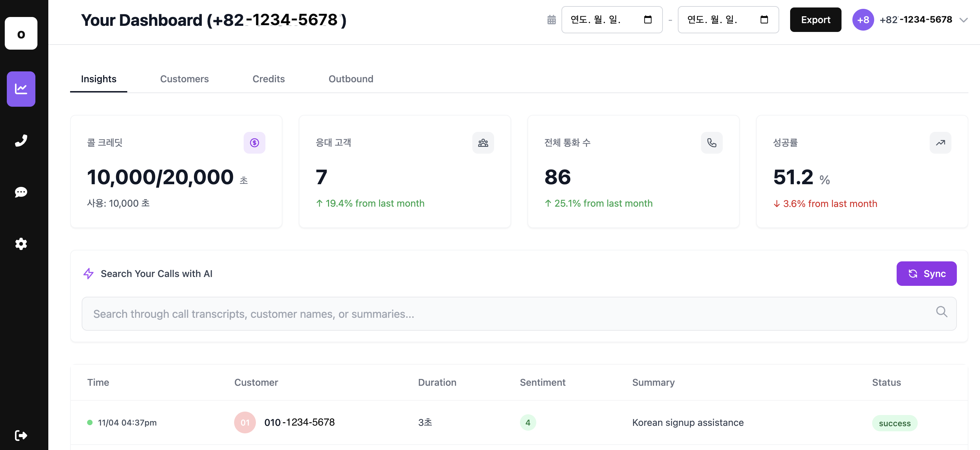980x450 pixels.
Task: Open the end date calendar picker
Action: 764,20
